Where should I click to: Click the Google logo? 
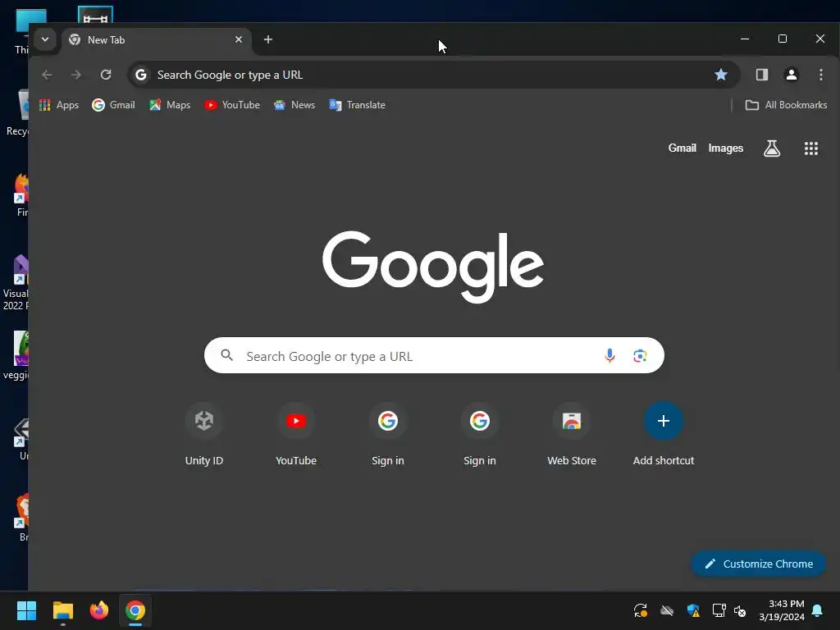click(433, 267)
